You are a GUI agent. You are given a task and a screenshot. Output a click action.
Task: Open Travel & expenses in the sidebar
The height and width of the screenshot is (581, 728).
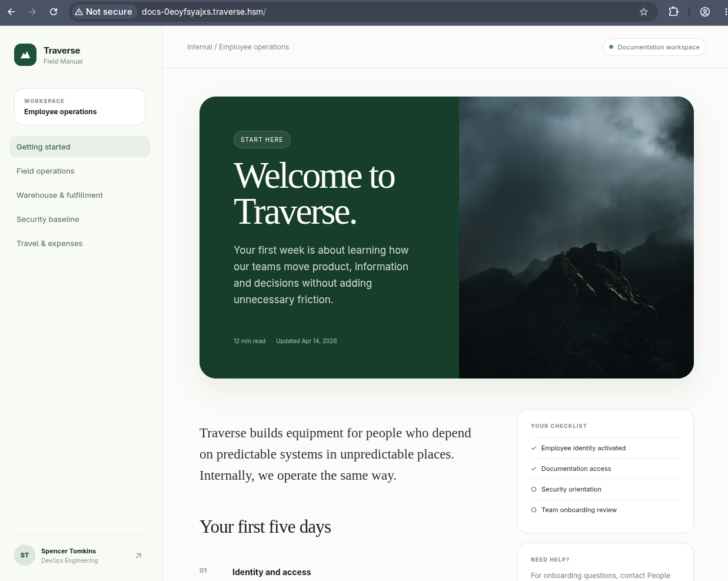79,243
